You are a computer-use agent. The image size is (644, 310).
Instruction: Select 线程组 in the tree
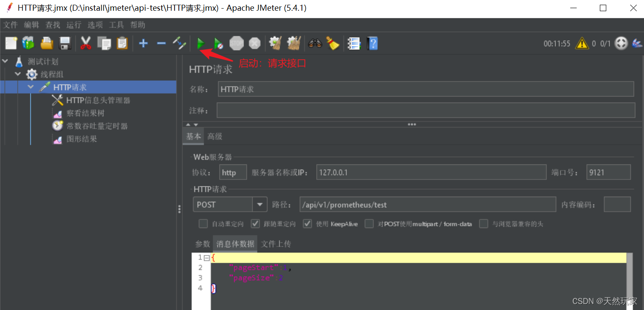[x=52, y=75]
